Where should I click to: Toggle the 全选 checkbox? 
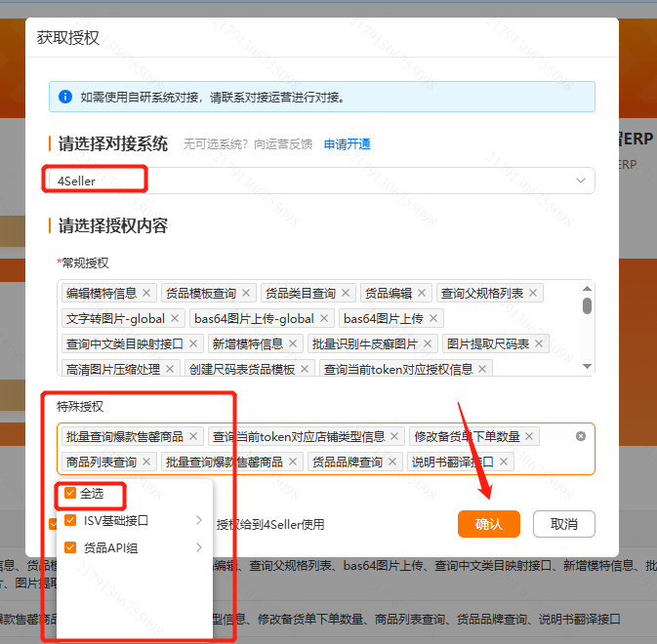[70, 493]
